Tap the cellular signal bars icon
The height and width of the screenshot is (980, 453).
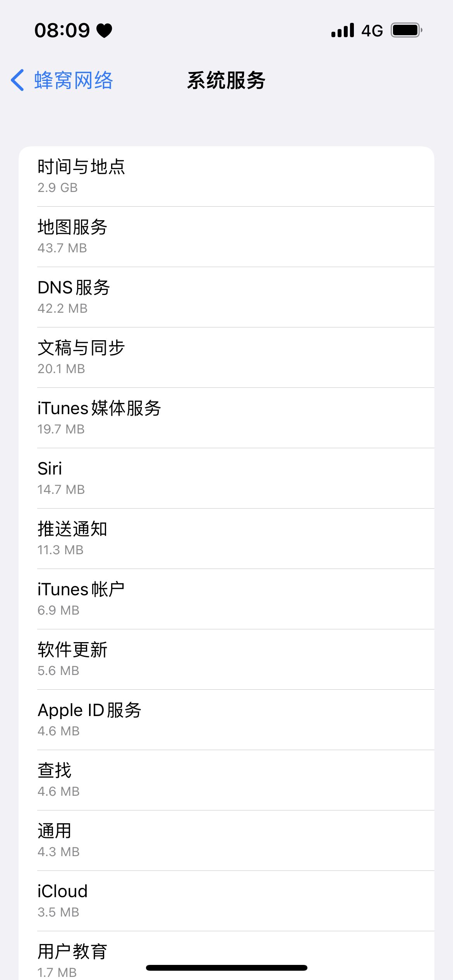pyautogui.click(x=343, y=30)
